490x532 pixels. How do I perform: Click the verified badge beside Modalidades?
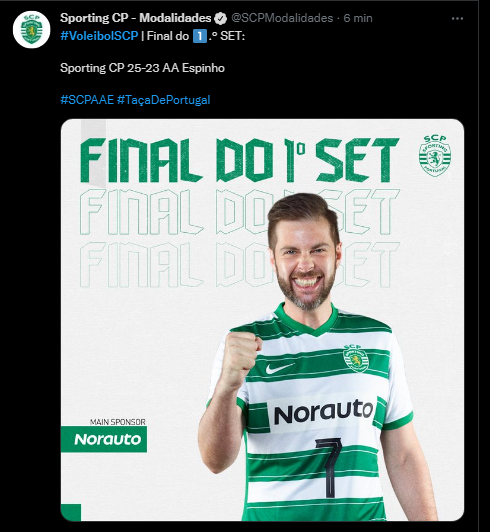(x=221, y=18)
